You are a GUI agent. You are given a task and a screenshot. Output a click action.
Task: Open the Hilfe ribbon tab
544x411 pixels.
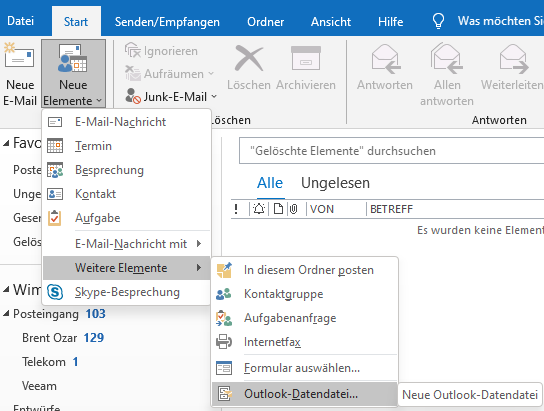pyautogui.click(x=390, y=22)
